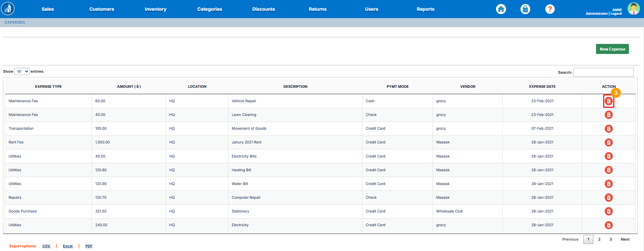The image size is (644, 251).
Task: Delete the Movement of Goods expense
Action: 608,129
